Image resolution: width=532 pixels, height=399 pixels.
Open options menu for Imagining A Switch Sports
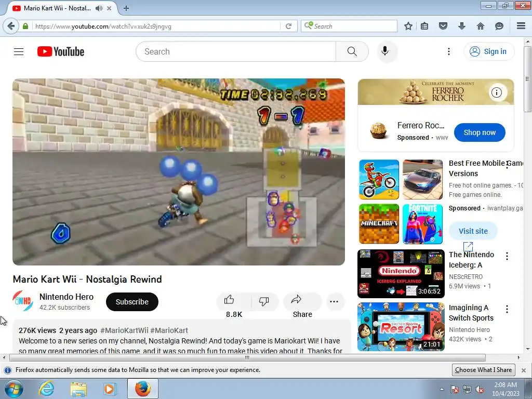507,309
